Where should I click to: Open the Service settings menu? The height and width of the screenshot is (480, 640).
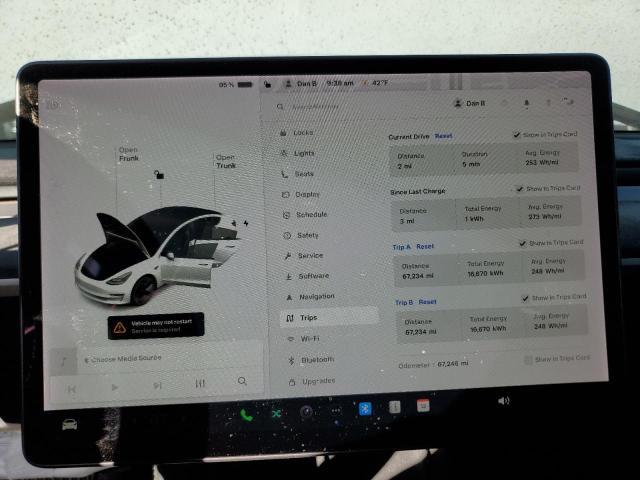[304, 256]
